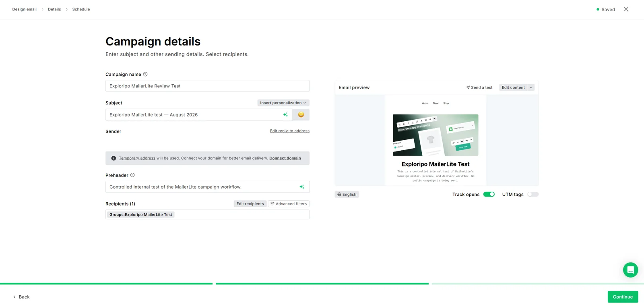Click the Preheader help icon

(132, 175)
